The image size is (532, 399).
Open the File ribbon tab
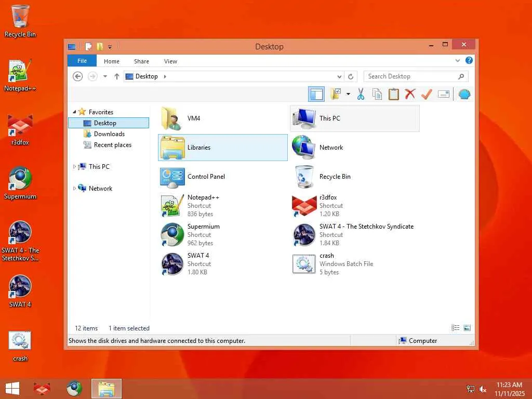82,61
